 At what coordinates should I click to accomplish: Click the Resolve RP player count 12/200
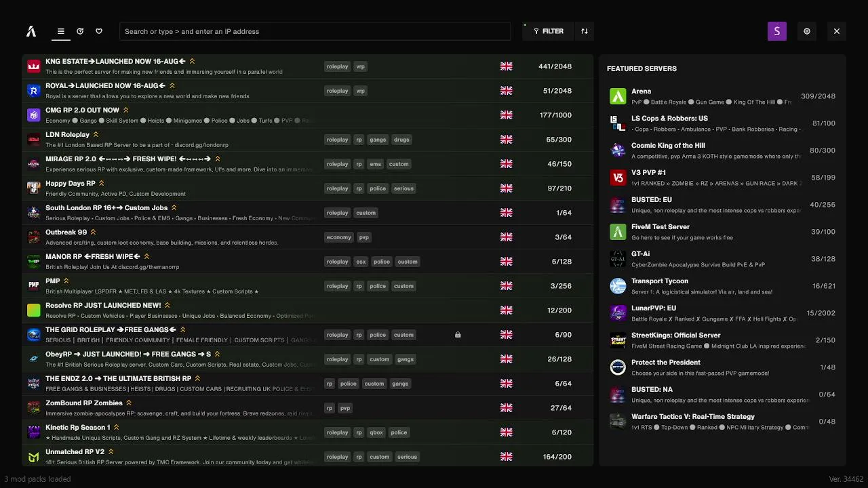[559, 310]
